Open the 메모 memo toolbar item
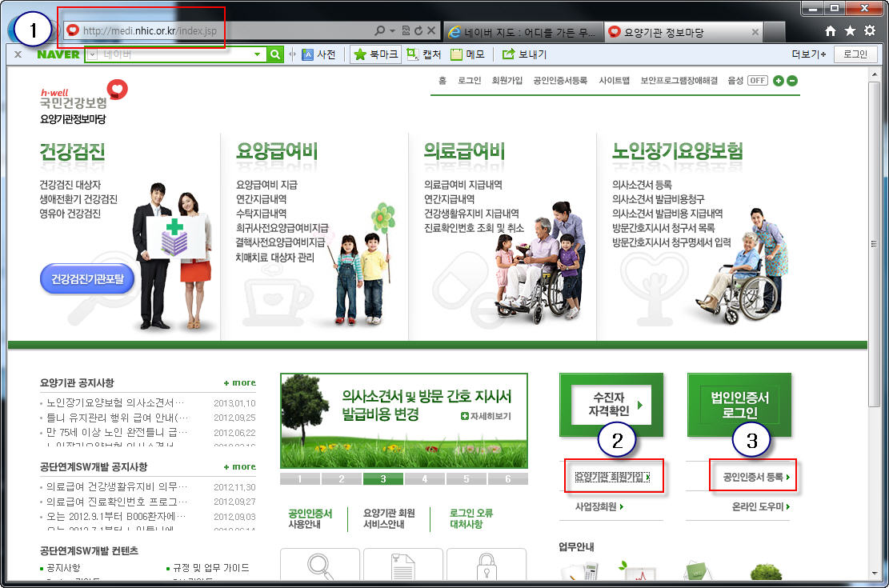Image resolution: width=889 pixels, height=588 pixels. click(x=468, y=54)
